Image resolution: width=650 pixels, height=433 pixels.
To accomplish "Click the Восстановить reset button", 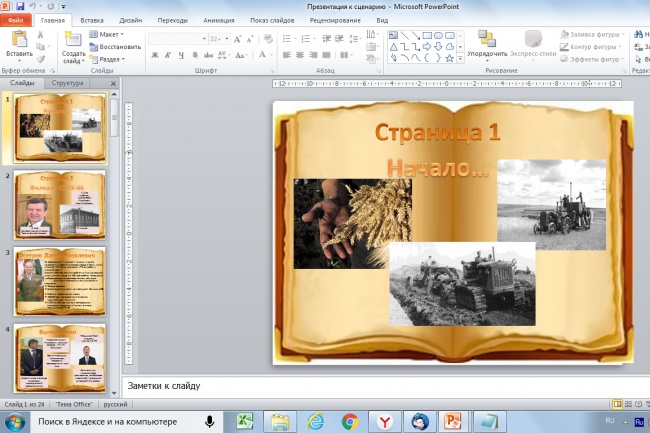I will 115,47.
